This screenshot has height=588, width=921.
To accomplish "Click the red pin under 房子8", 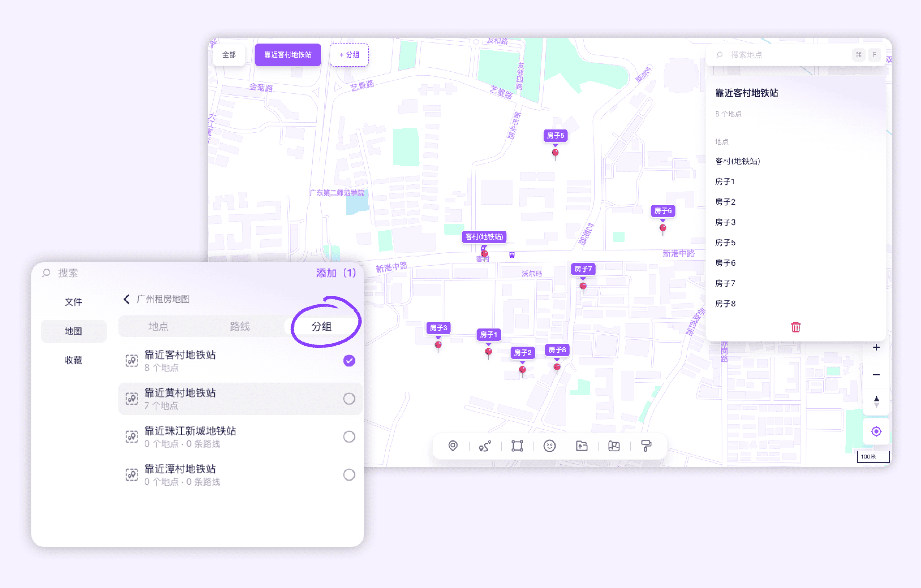I will [557, 367].
